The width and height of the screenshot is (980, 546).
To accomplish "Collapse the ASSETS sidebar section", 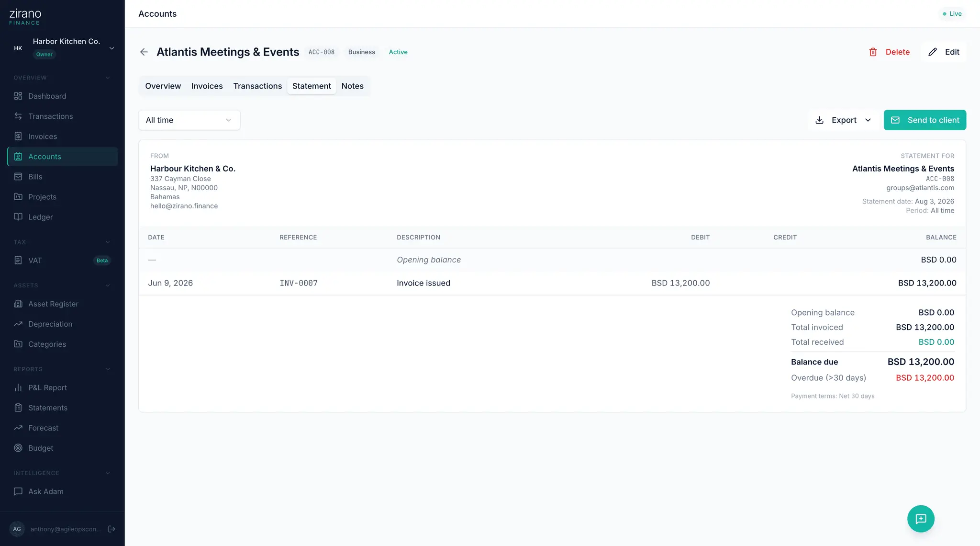I will 108,285.
